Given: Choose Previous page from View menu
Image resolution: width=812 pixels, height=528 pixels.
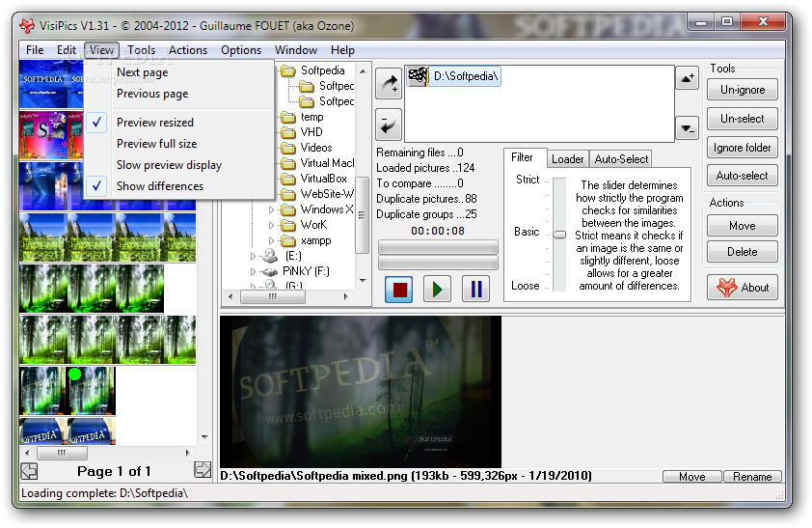Looking at the screenshot, I should click(x=178, y=94).
